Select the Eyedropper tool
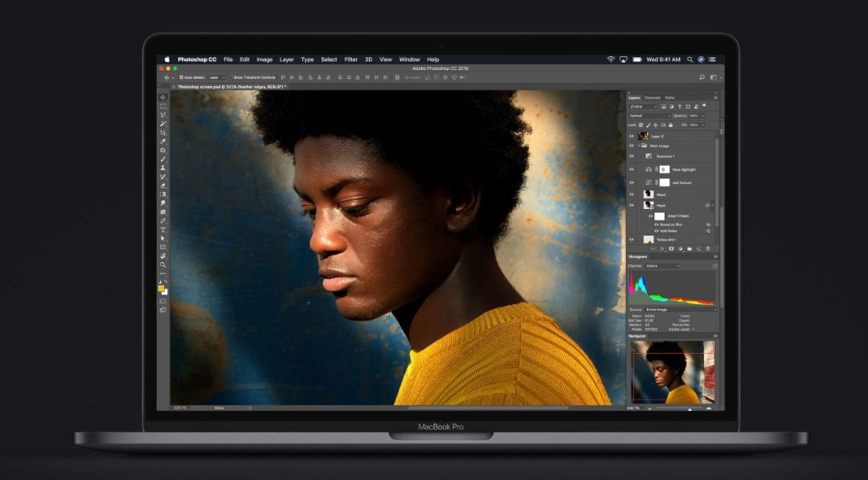Viewport: 868px width, 480px height. pyautogui.click(x=162, y=142)
